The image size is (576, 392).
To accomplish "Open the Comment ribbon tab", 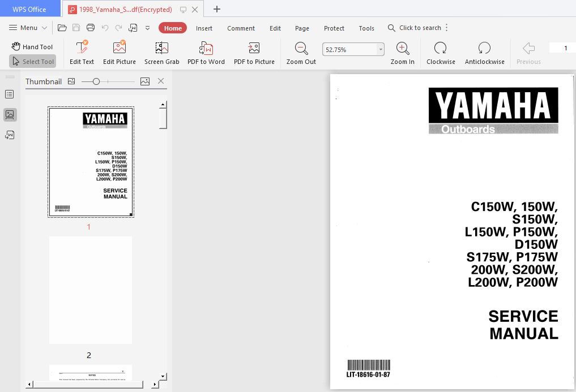I will coord(241,28).
